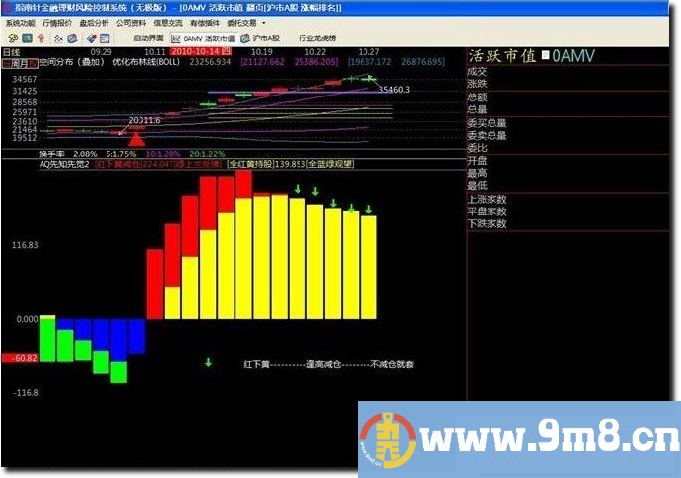Click the 成交 row label
The height and width of the screenshot is (478, 681).
(x=477, y=72)
